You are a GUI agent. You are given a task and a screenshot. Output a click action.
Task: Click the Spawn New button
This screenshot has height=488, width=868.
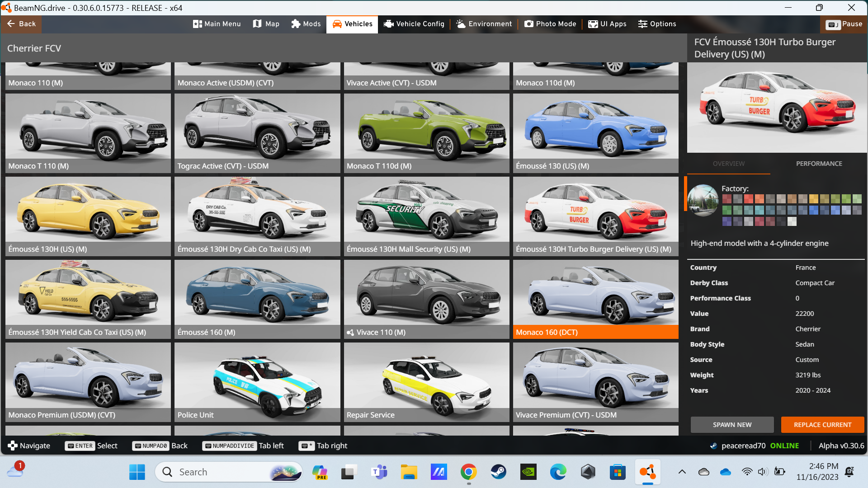(x=732, y=425)
